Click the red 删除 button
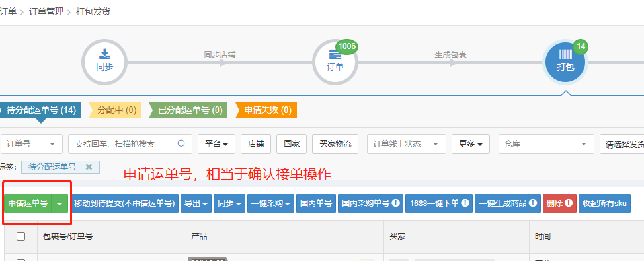644x261 pixels. [559, 204]
